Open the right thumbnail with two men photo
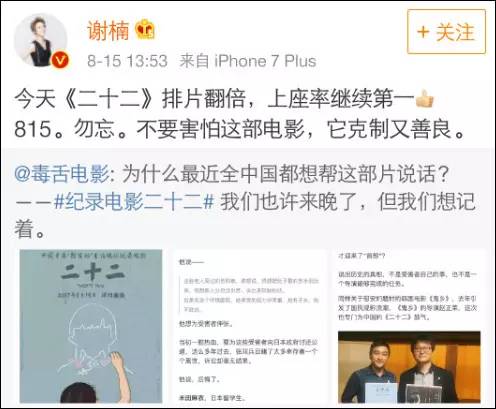496x409 pixels. pyautogui.click(x=409, y=326)
